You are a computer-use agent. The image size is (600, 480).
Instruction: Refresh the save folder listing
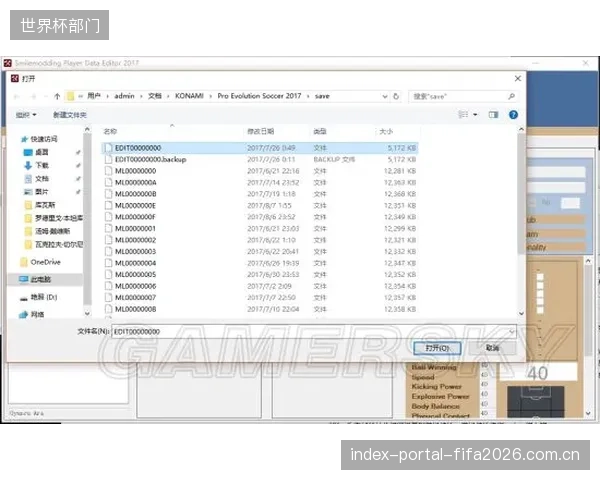click(396, 96)
